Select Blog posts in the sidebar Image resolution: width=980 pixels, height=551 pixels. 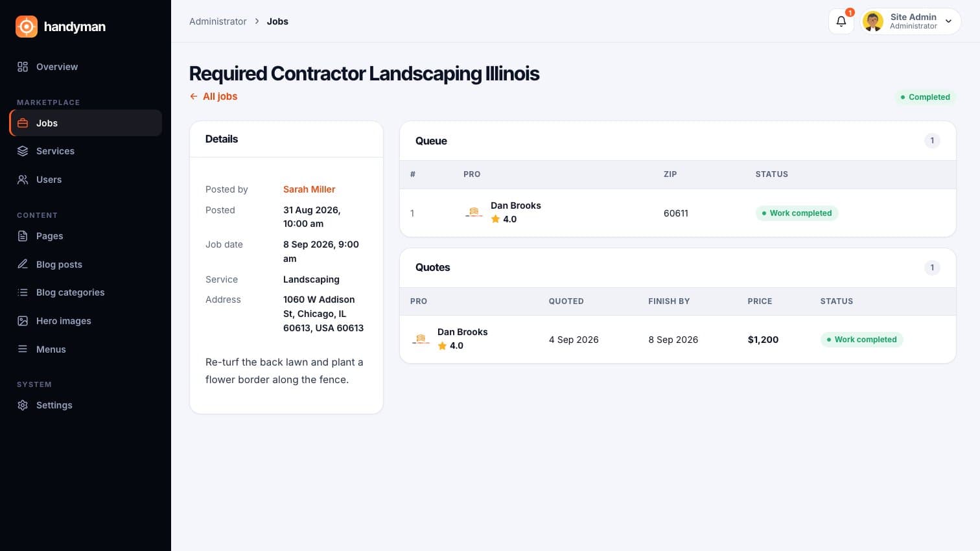[x=86, y=264]
